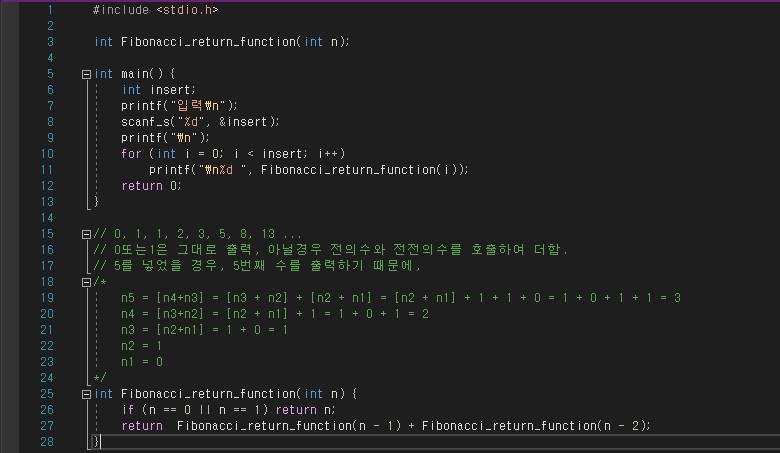
Task: Click the comment '// 0, 1, 1, 2, 3, 5, 8, 13 ...'
Action: [197, 234]
